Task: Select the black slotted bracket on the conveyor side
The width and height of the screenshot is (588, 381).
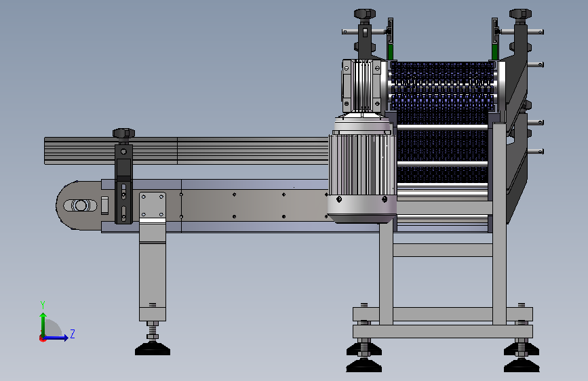Action: click(x=123, y=184)
